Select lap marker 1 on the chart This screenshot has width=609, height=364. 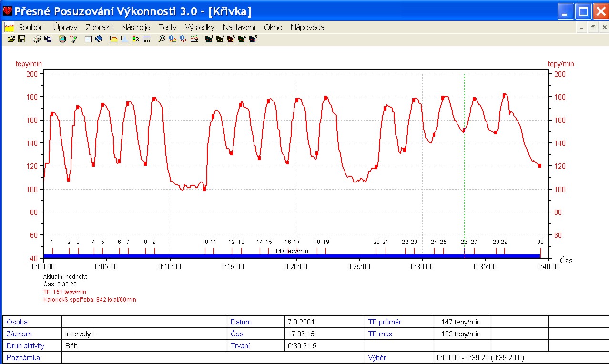coord(52,242)
